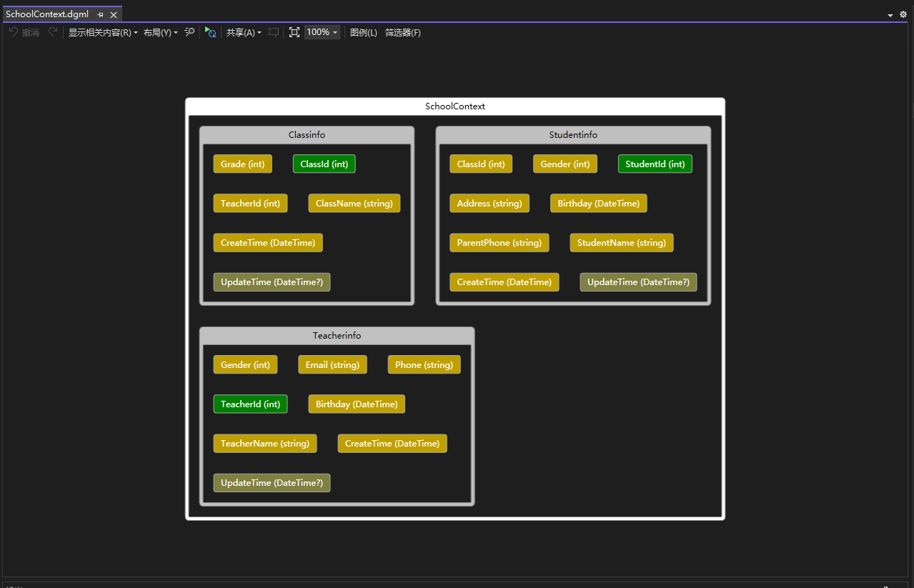The image size is (914, 588).
Task: Toggle the 图例(L) legend panel
Action: click(363, 32)
